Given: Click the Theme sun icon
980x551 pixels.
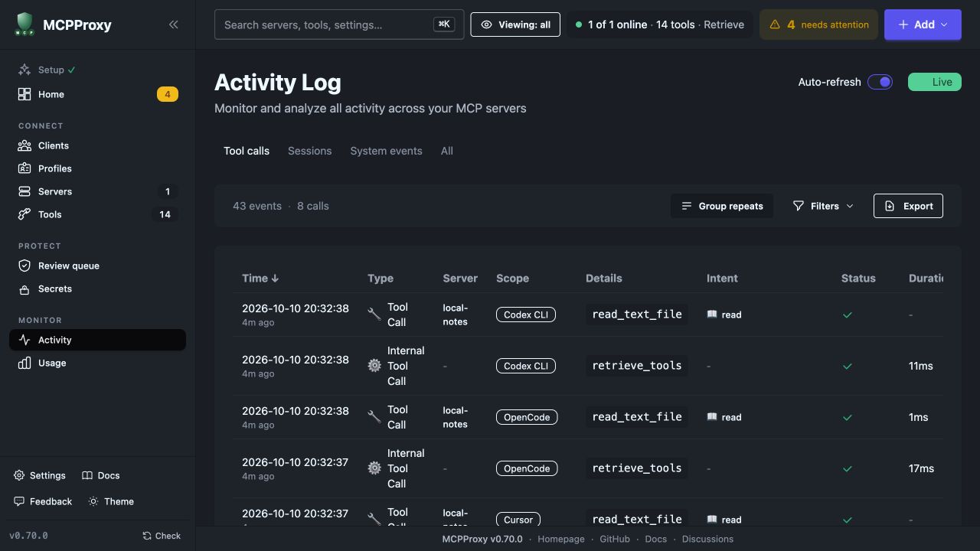Looking at the screenshot, I should coord(93,501).
